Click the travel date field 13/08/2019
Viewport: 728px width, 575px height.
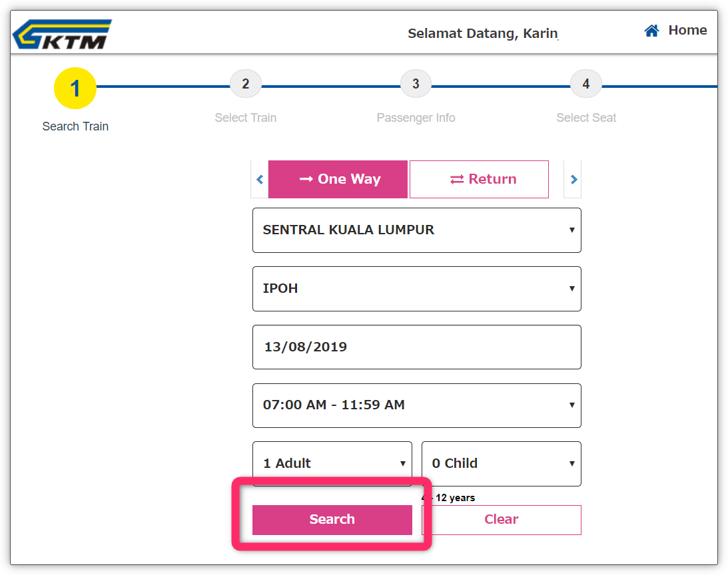416,347
